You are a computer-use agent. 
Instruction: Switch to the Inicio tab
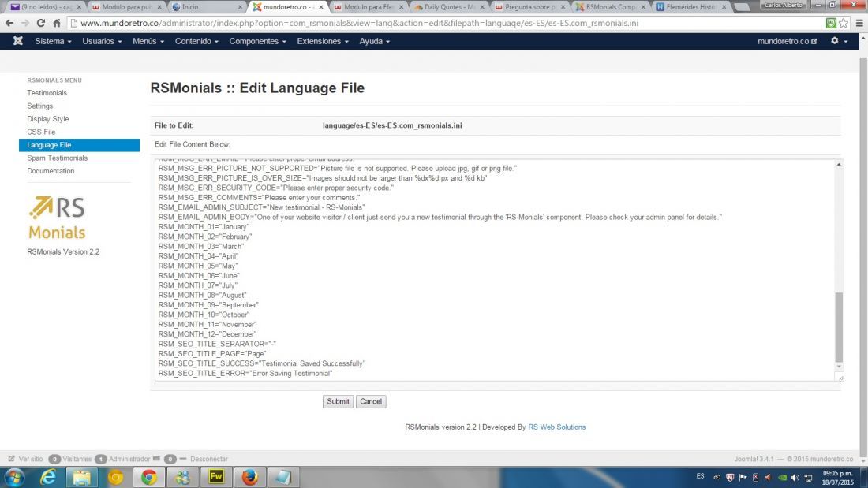click(205, 7)
